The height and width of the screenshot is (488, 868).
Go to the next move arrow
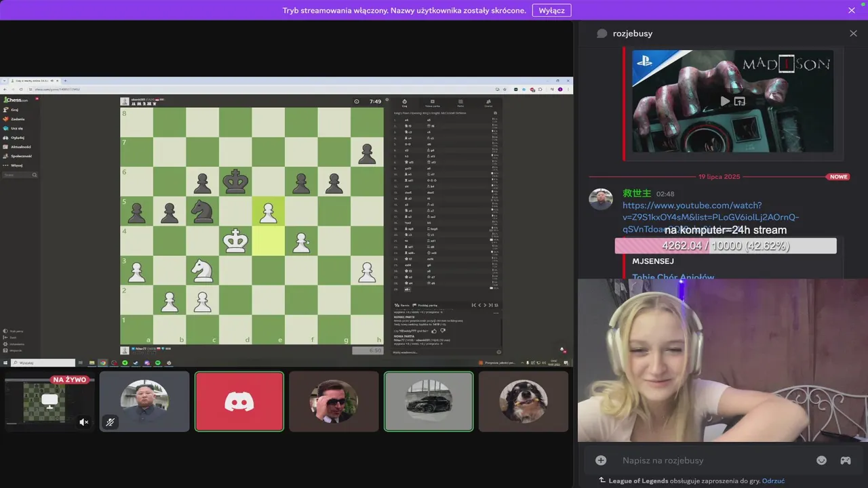coord(486,305)
